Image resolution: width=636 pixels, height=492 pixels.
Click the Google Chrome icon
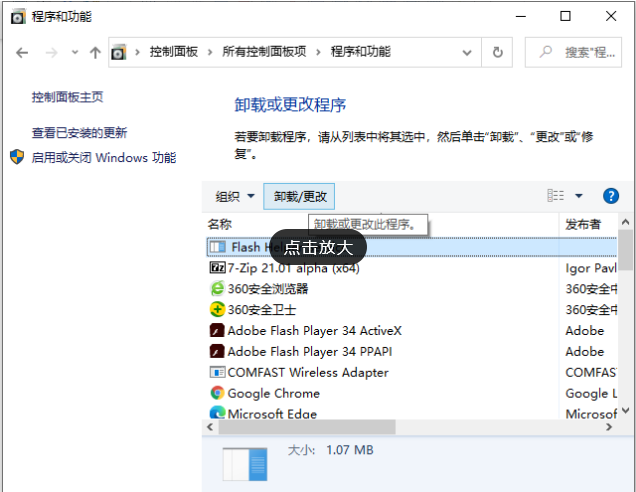[x=217, y=394]
